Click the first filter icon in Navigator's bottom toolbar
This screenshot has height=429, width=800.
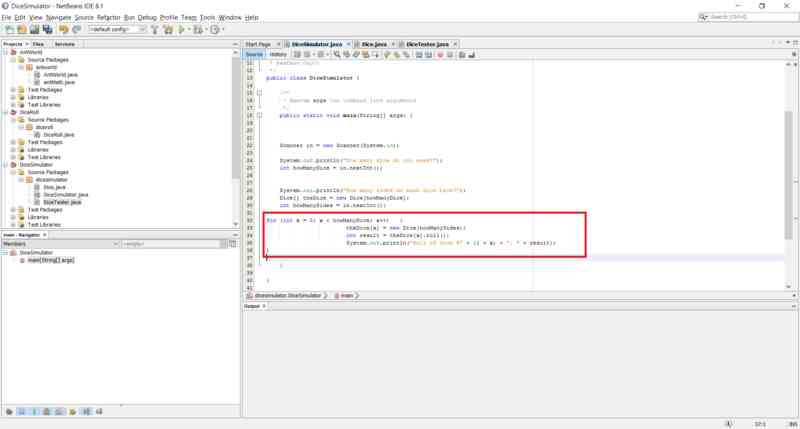click(x=9, y=412)
